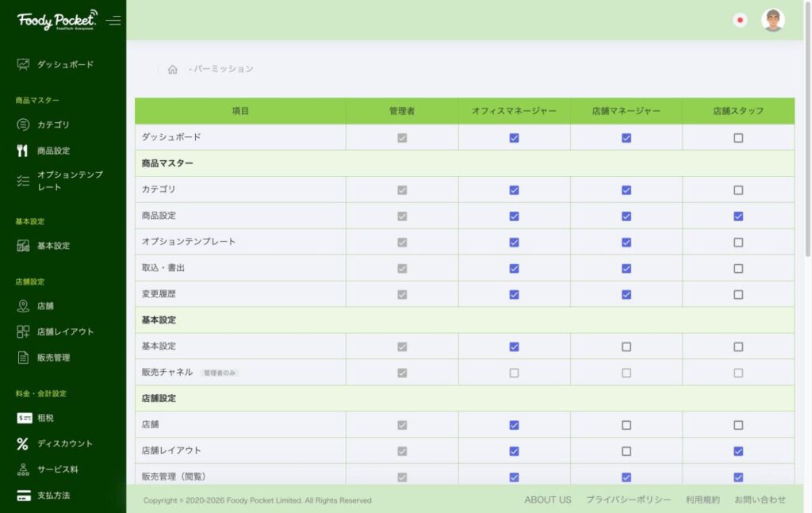This screenshot has width=812, height=513.
Task: Open the 利用規約 footer link
Action: (703, 500)
